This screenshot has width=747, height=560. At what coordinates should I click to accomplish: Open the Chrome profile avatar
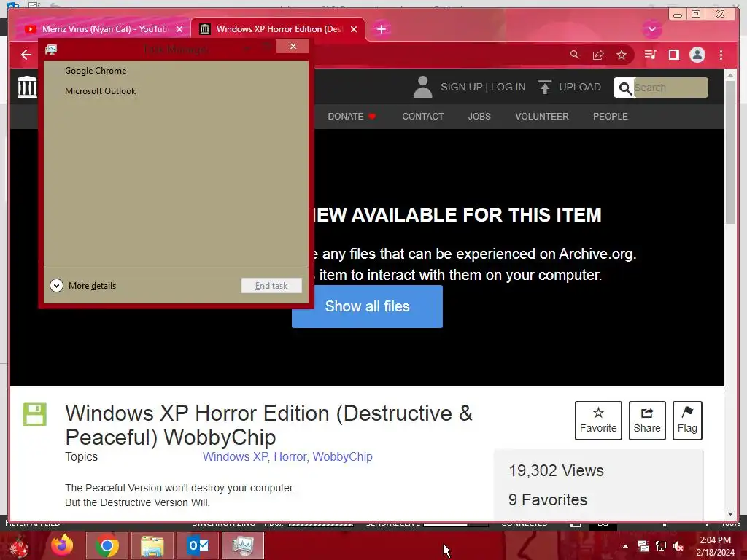697,55
